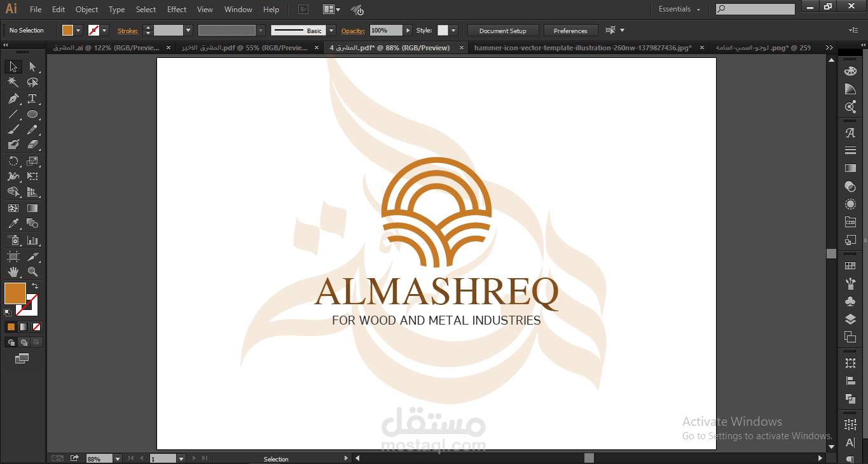The width and height of the screenshot is (868, 464).
Task: Select the Rotate tool
Action: tap(13, 161)
